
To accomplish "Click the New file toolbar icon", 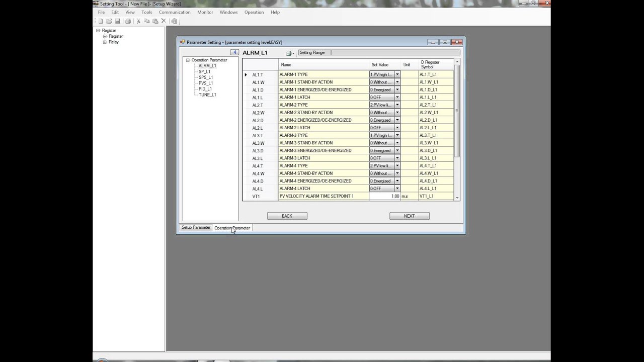I will (101, 21).
